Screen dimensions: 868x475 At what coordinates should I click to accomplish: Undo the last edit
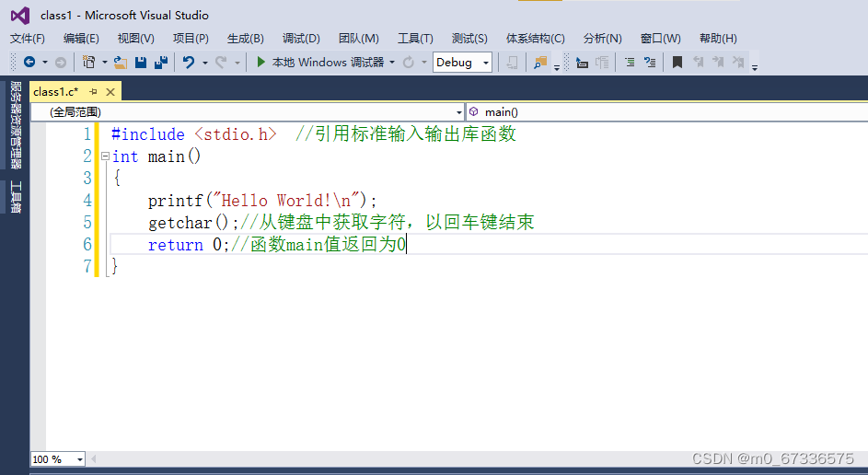coord(189,63)
